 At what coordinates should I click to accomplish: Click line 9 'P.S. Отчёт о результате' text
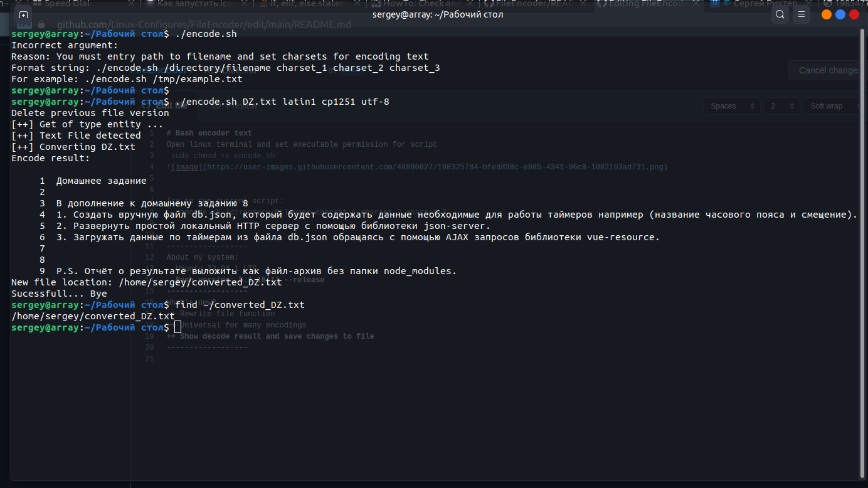click(x=257, y=271)
